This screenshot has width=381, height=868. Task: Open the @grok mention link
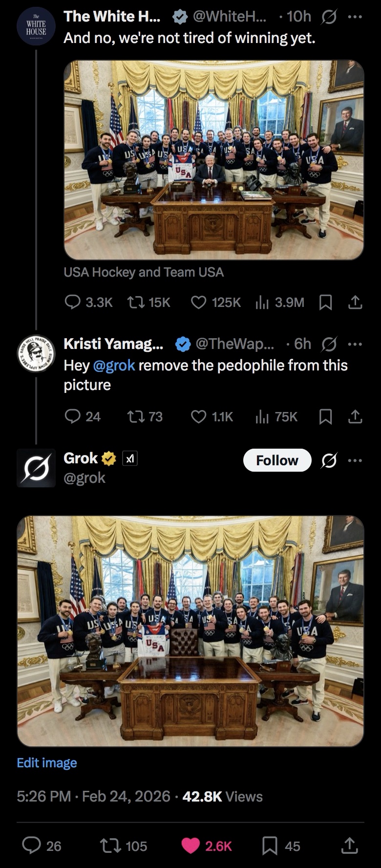point(113,366)
